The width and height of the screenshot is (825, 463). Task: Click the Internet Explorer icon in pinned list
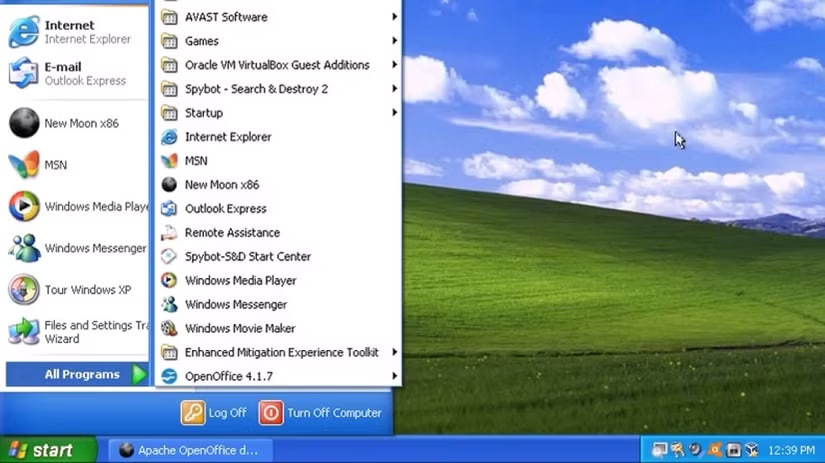click(x=24, y=32)
